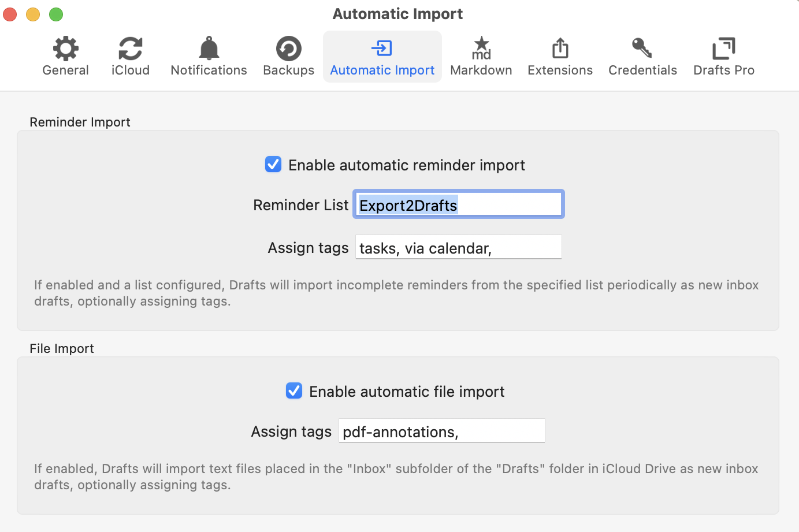Open the Drafts Pro icon
The height and width of the screenshot is (532, 799).
pyautogui.click(x=723, y=49)
